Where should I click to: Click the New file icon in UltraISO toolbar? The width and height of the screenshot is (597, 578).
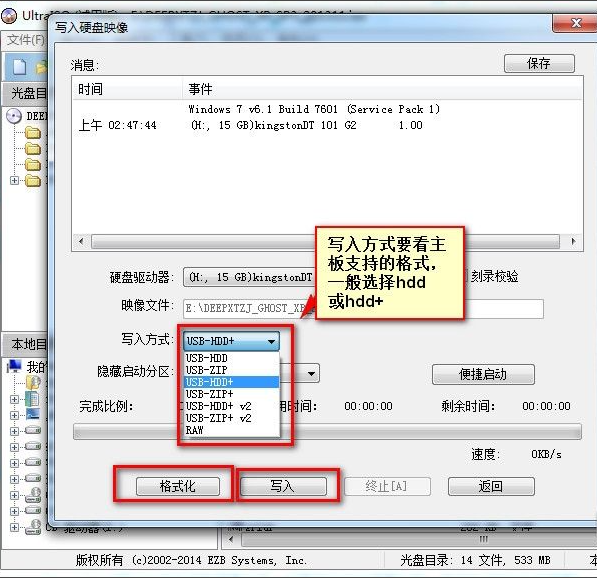point(19,67)
